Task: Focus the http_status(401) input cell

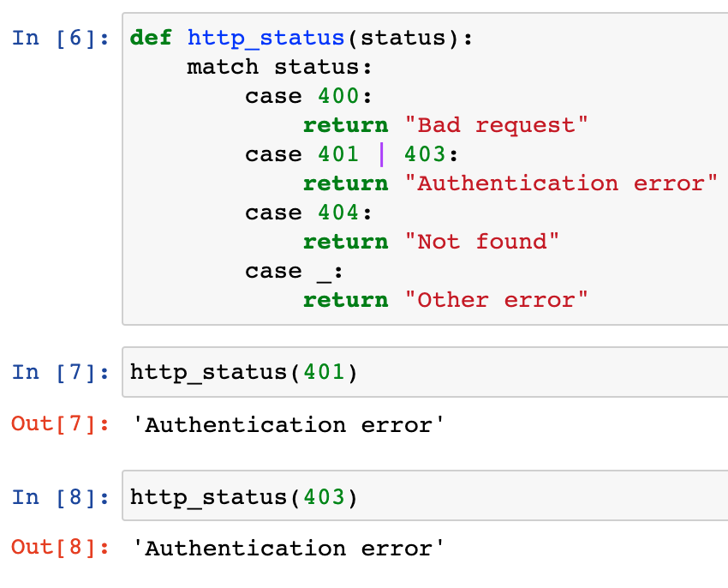Action: tap(428, 373)
